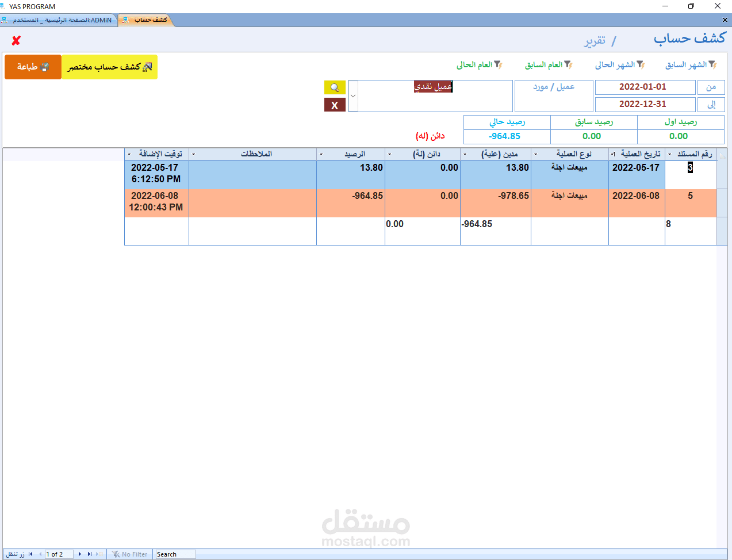Click document number 5 cell
The height and width of the screenshot is (560, 732).
coord(691,203)
